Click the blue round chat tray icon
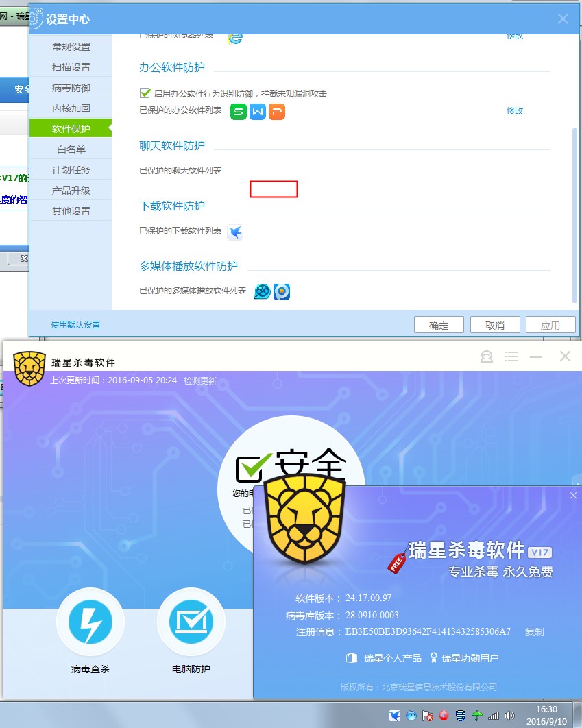582x728 pixels. tap(411, 716)
